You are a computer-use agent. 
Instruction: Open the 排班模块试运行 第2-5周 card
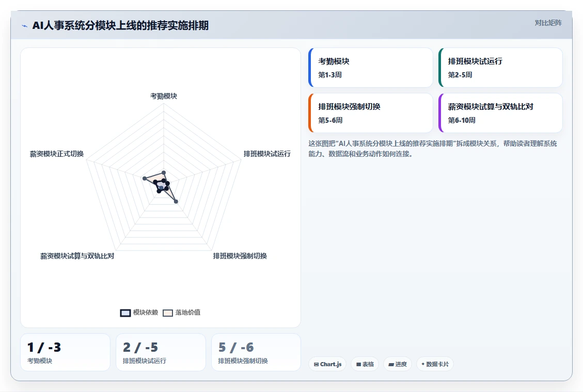tap(500, 68)
